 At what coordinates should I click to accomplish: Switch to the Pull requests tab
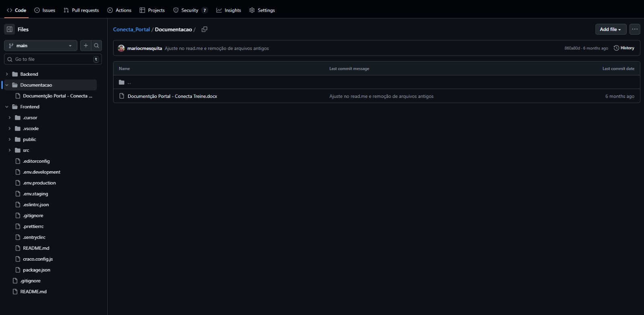pos(81,10)
